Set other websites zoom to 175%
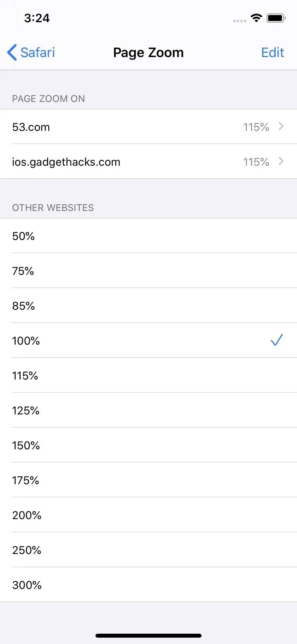Image resolution: width=297 pixels, height=644 pixels. [x=148, y=480]
